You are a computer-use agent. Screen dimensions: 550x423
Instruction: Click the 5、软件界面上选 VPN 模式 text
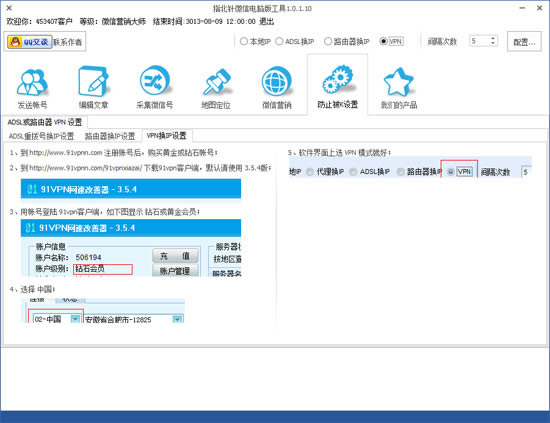click(339, 153)
